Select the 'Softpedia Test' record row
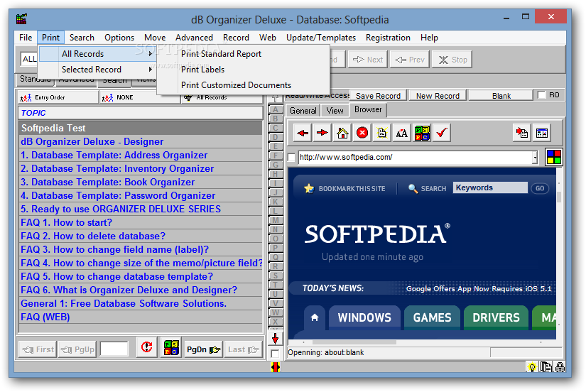 (x=141, y=128)
